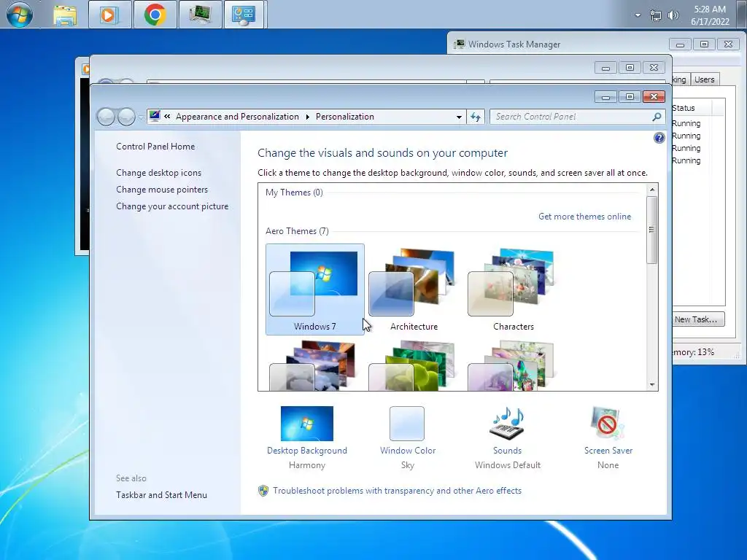Maximize the Personalization window
The width and height of the screenshot is (747, 560).
click(x=630, y=97)
